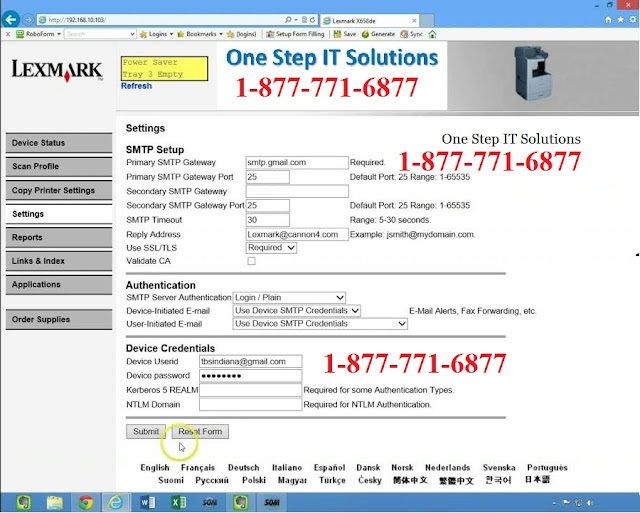
Task: Click Setup Form Filling in RoboForm toolbar
Action: 295,34
